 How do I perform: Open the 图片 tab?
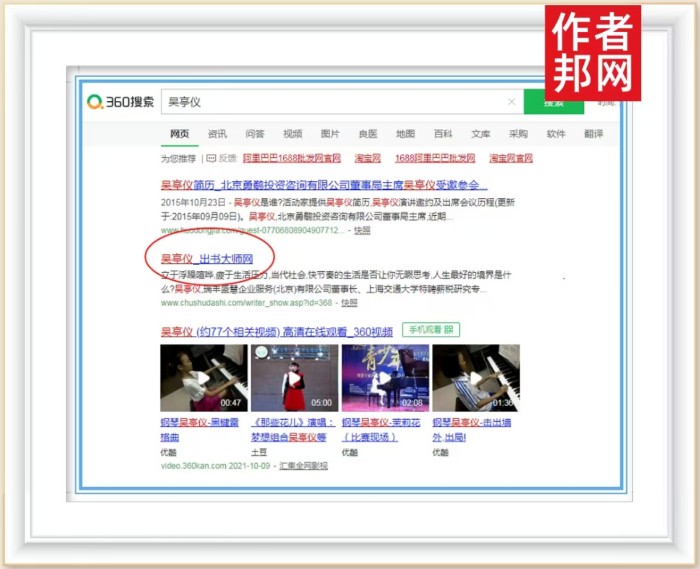tap(330, 134)
